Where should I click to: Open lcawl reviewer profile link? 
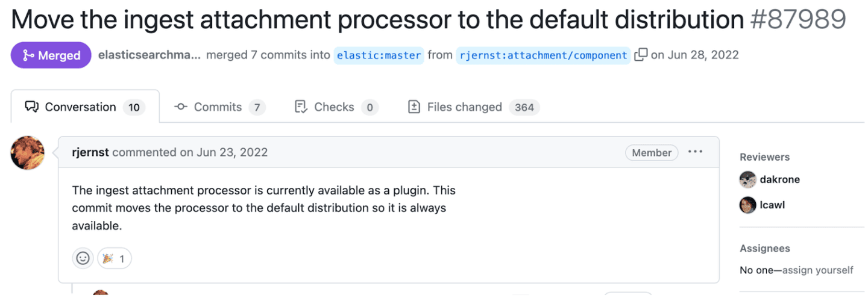point(772,205)
